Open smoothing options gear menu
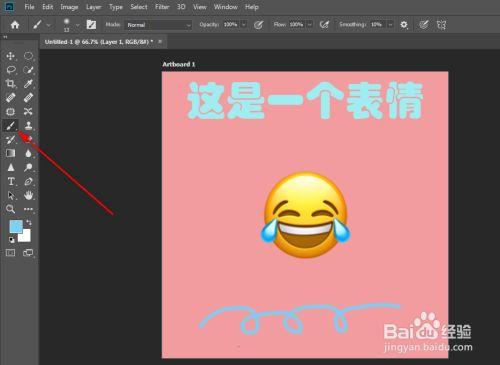Screen dimensions: 500x365 [x=404, y=25]
